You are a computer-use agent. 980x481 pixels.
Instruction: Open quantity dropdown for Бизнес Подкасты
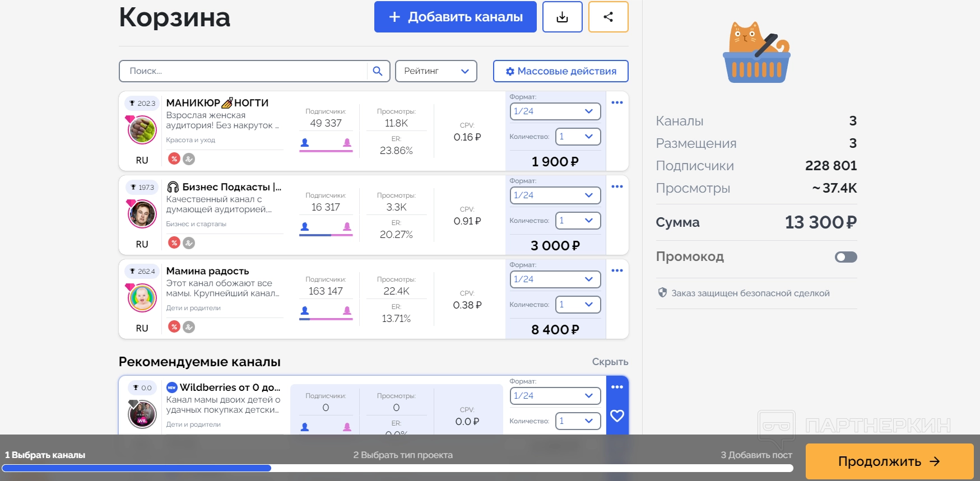point(578,221)
